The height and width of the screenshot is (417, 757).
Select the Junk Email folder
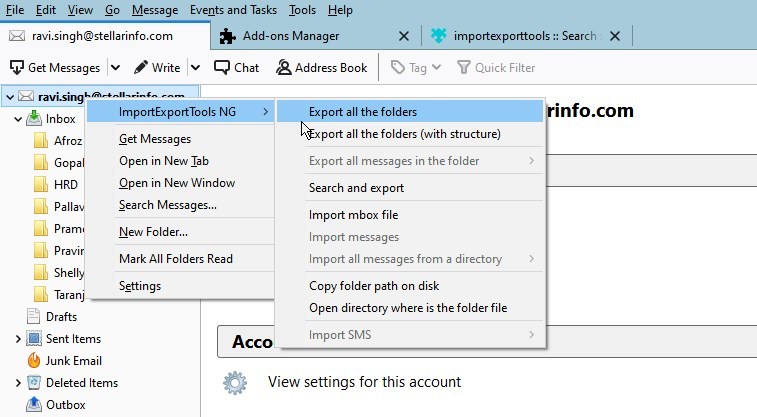coord(73,361)
